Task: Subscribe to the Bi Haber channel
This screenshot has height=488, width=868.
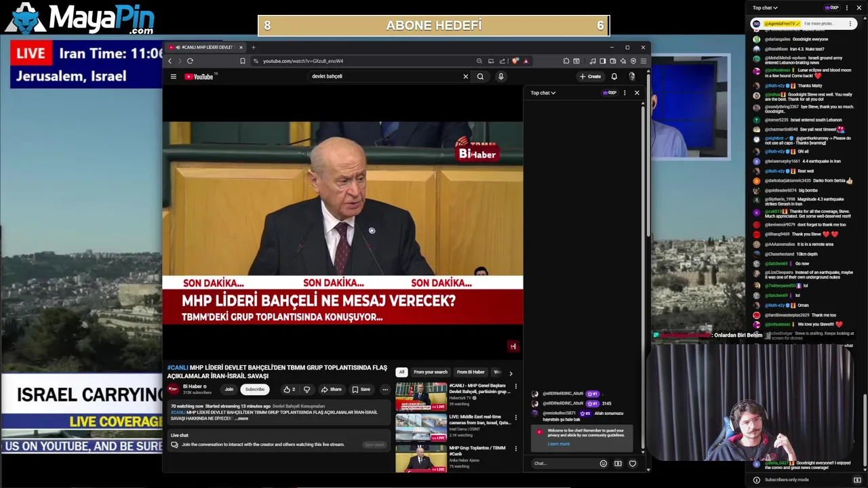Action: [255, 389]
